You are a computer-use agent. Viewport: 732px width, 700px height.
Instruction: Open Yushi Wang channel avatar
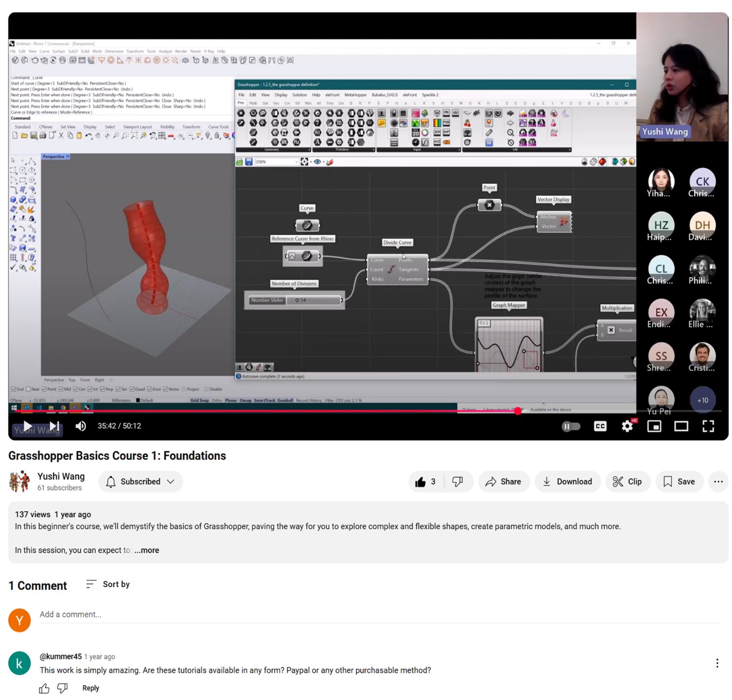(x=20, y=481)
